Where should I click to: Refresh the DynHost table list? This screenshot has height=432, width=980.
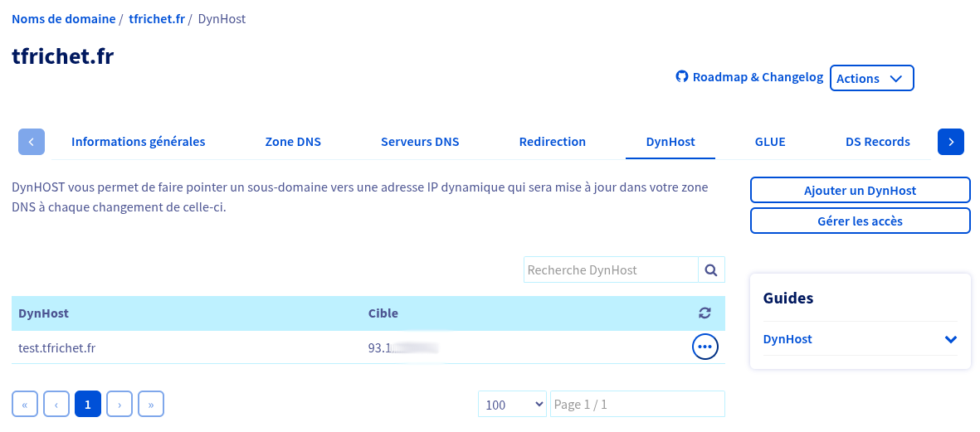(x=705, y=313)
